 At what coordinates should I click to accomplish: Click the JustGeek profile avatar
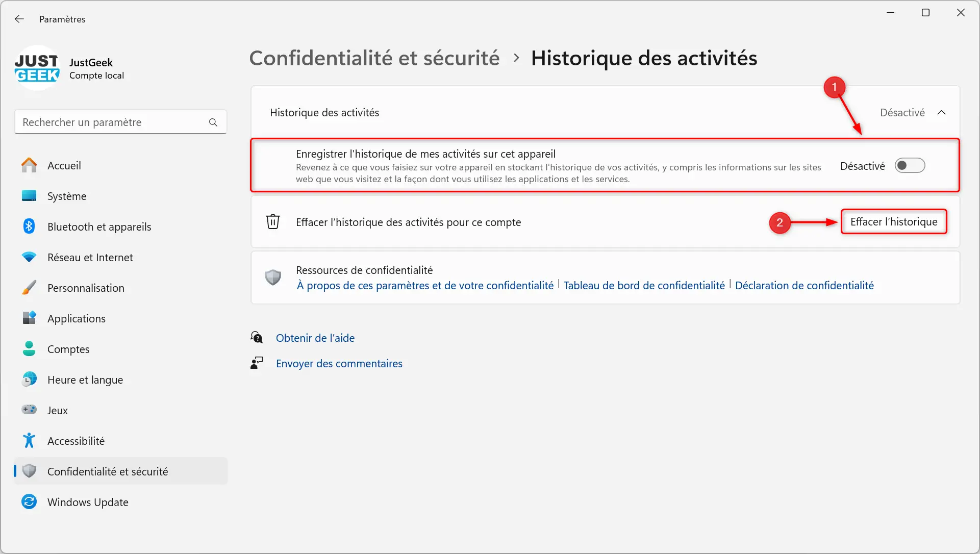pyautogui.click(x=37, y=68)
